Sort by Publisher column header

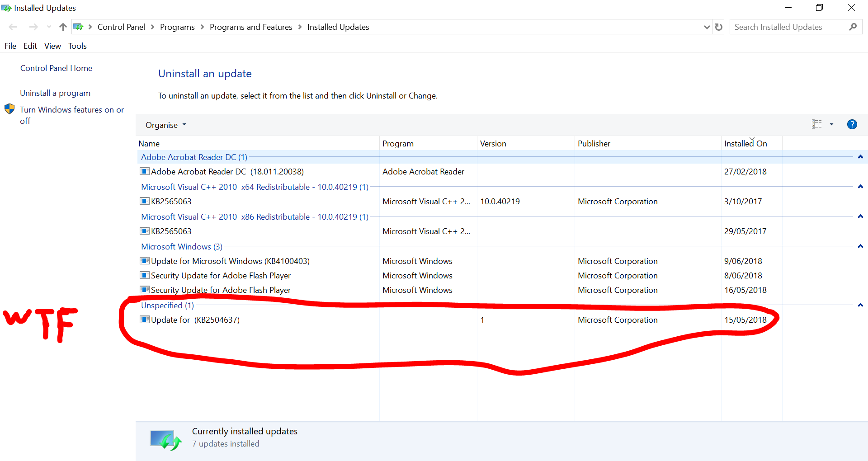tap(648, 144)
